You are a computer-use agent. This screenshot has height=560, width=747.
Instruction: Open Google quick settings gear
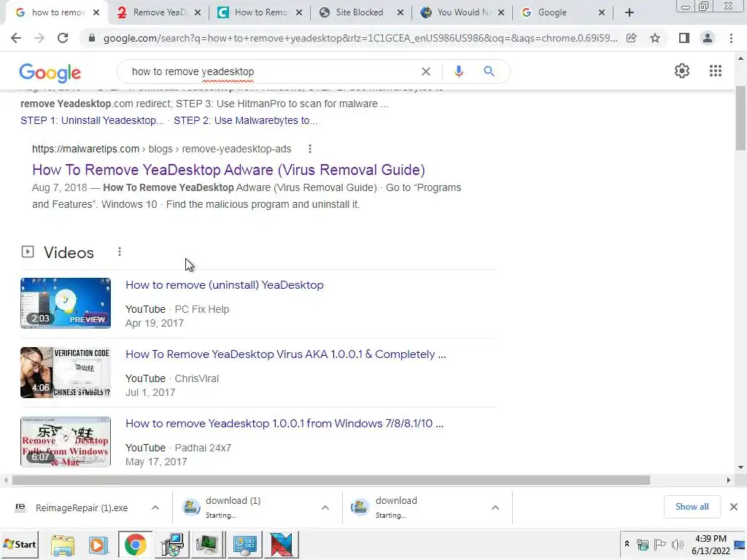682,71
